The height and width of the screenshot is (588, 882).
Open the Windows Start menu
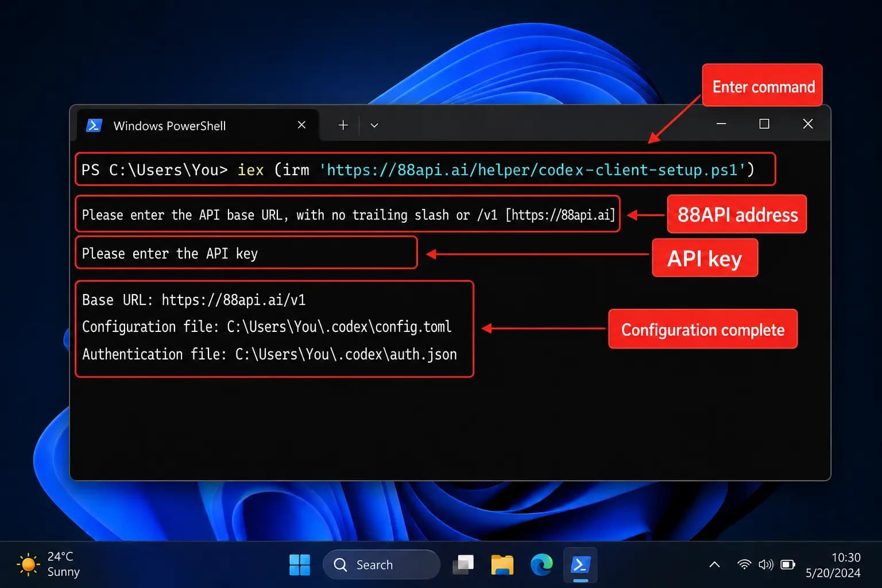300,564
